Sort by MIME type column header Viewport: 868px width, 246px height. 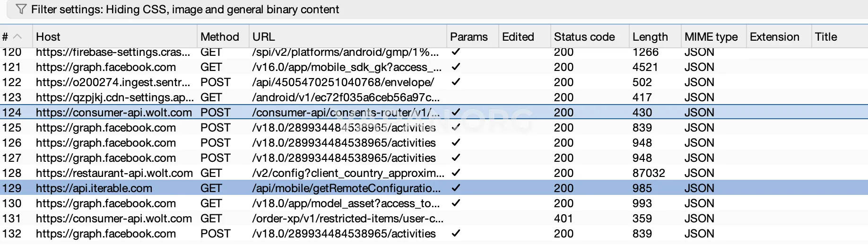click(713, 37)
